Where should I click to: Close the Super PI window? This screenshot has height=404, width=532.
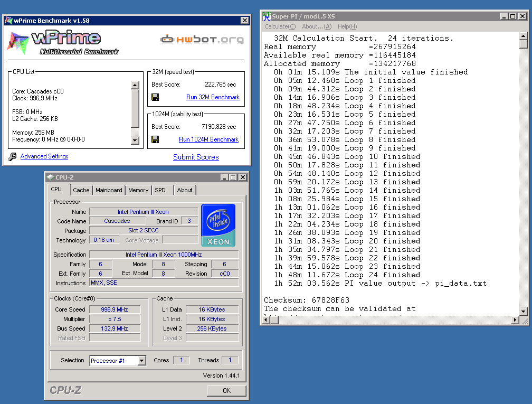click(x=522, y=16)
